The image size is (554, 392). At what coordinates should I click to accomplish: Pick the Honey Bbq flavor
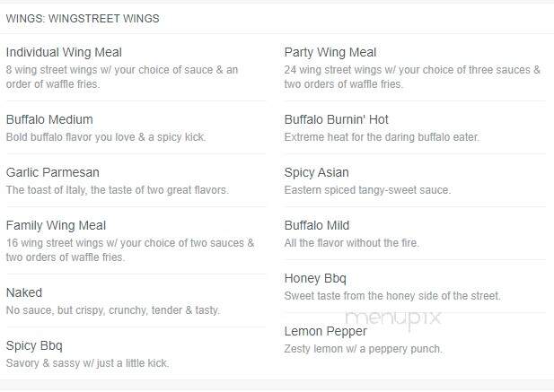click(315, 278)
